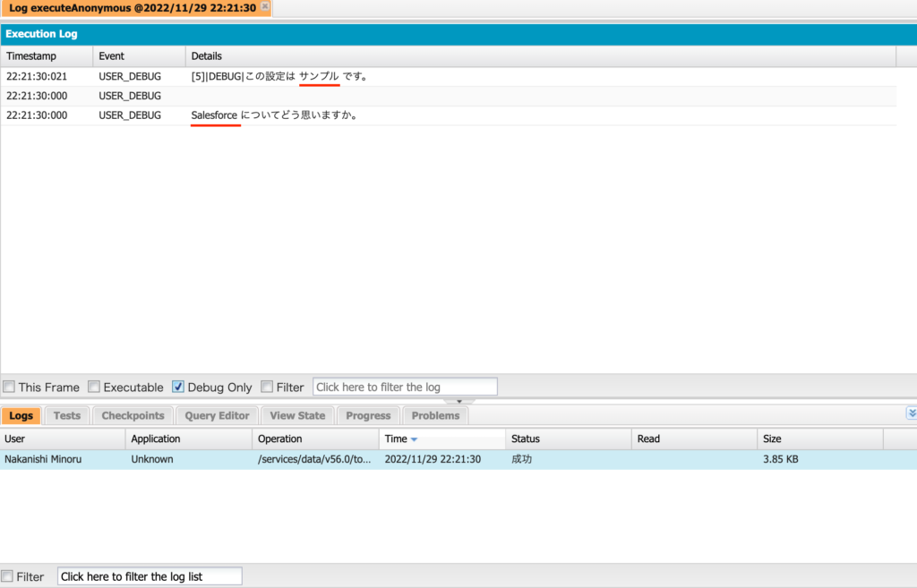Click the sort arrow in Time column

414,439
